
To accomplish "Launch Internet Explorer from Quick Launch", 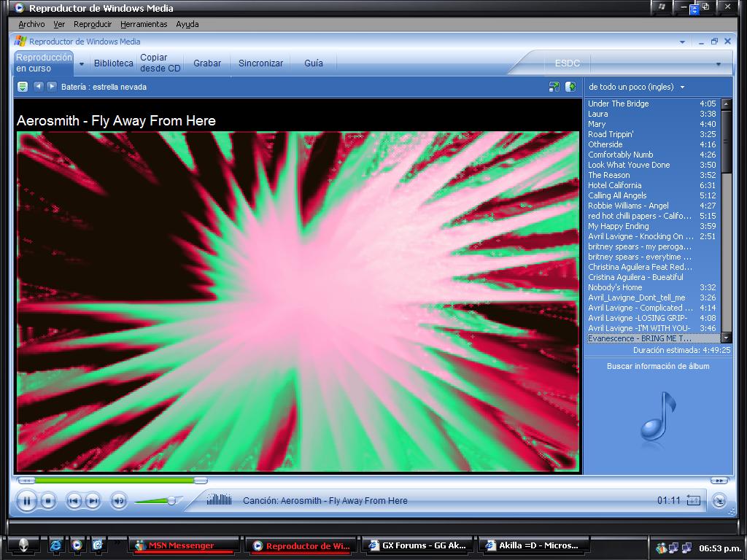I will (55, 545).
